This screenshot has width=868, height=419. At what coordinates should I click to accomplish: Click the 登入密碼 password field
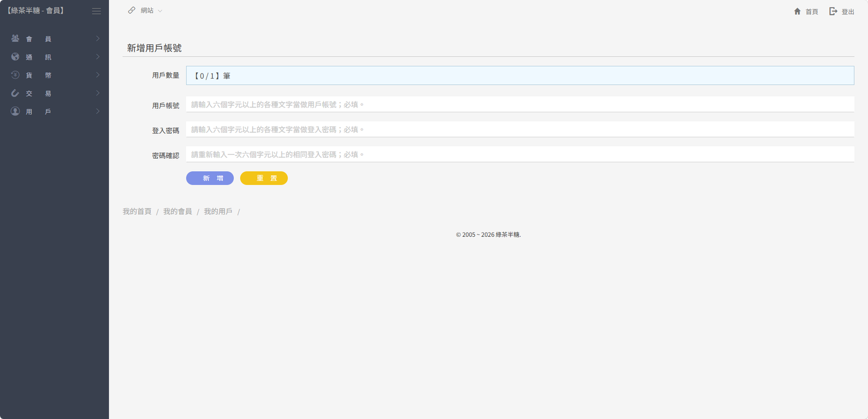[x=519, y=130]
